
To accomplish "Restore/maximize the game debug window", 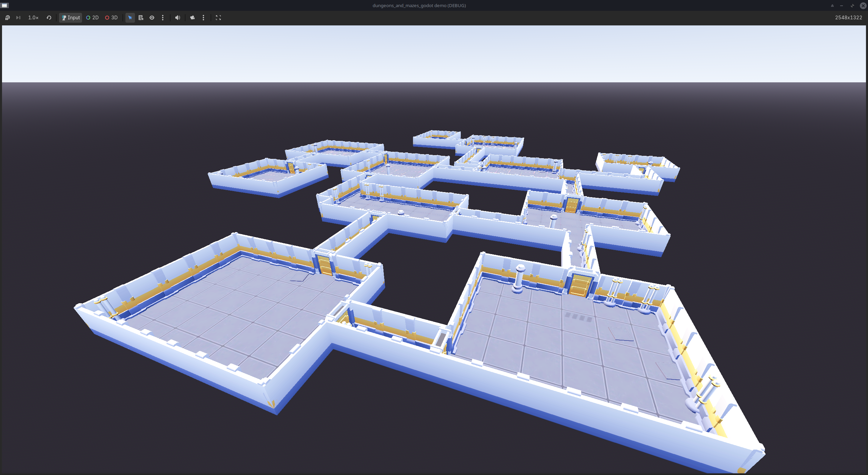I will pyautogui.click(x=852, y=5).
